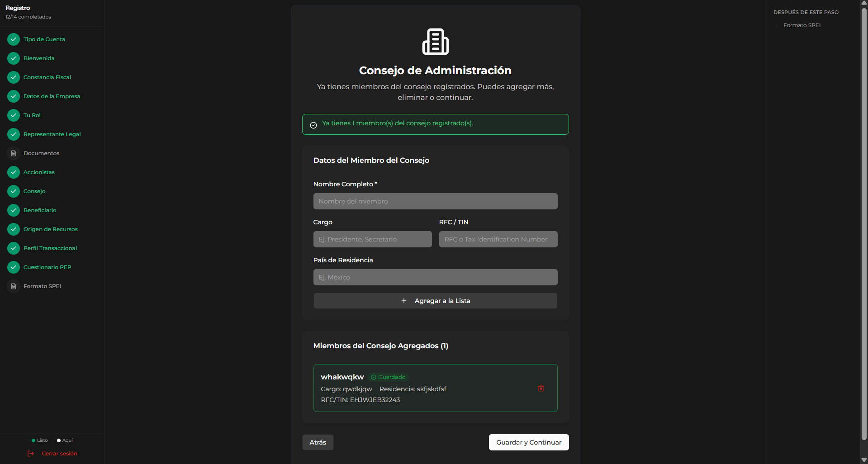The width and height of the screenshot is (868, 464).
Task: Delete the whakwqkw council member with trash icon
Action: click(541, 388)
